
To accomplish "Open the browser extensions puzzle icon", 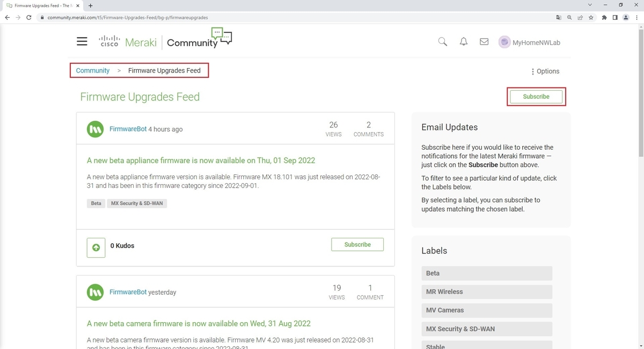I will pyautogui.click(x=604, y=17).
